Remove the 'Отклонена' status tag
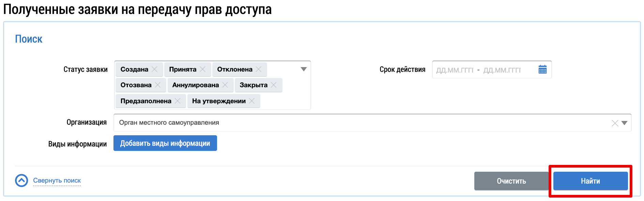 click(259, 69)
